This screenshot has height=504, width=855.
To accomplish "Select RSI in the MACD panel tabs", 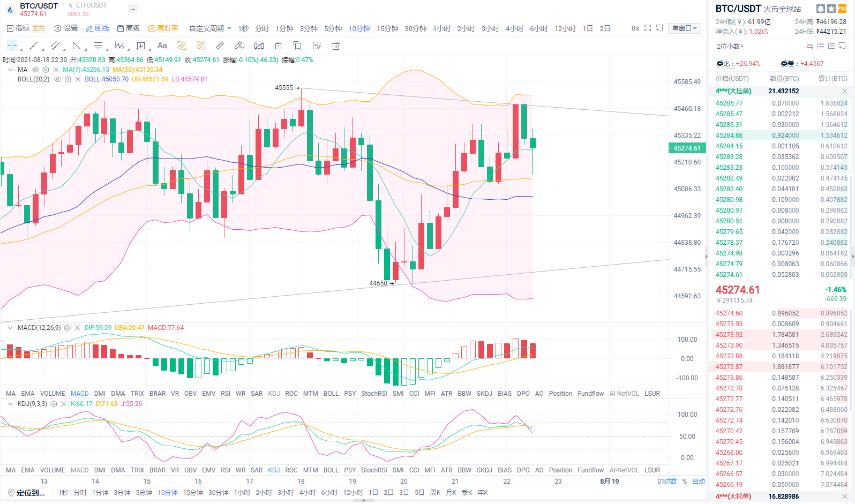I will point(226,394).
